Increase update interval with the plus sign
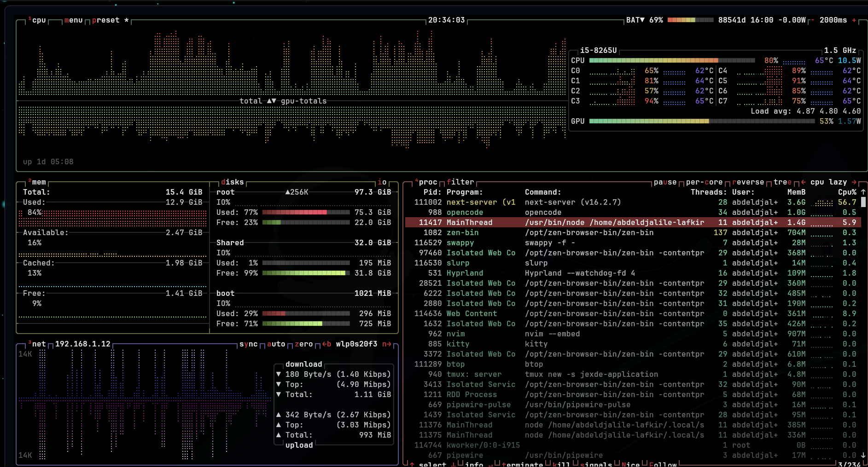This screenshot has height=467, width=868. pos(854,20)
